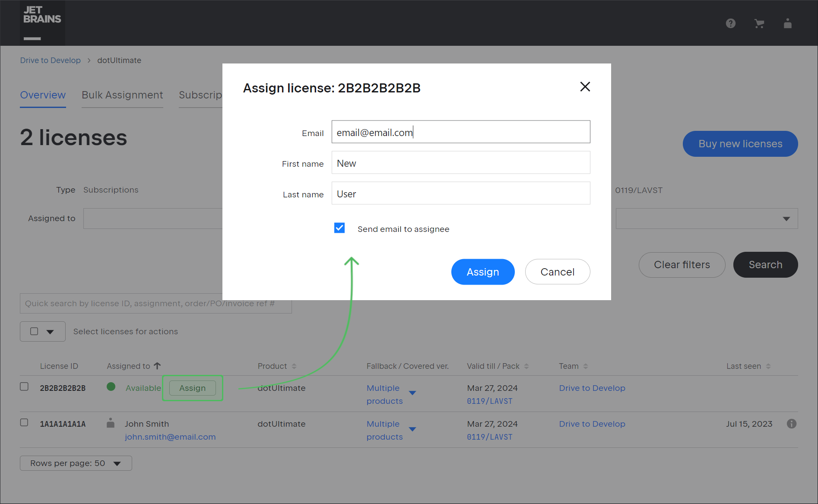Image resolution: width=818 pixels, height=504 pixels.
Task: Focus the Email input field
Action: [x=461, y=132]
